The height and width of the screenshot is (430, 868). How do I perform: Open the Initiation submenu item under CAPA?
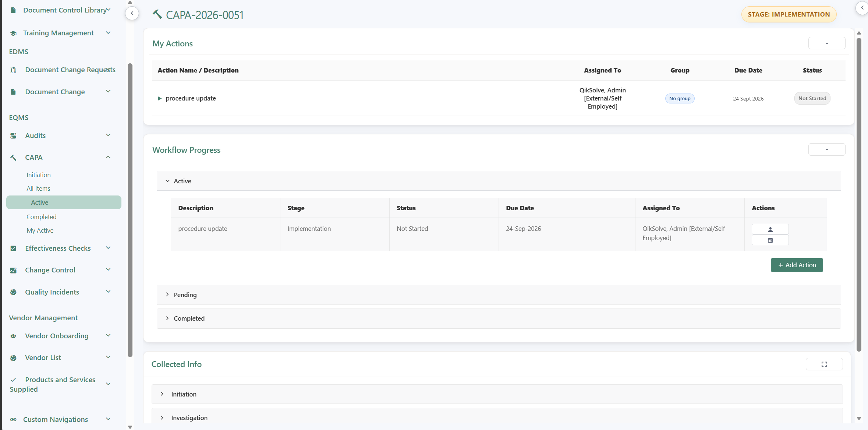[x=38, y=175]
